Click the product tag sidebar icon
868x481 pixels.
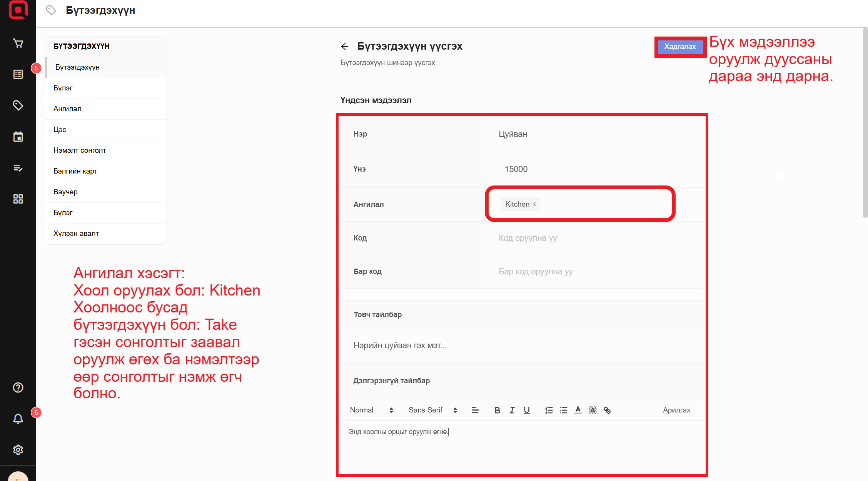(18, 105)
